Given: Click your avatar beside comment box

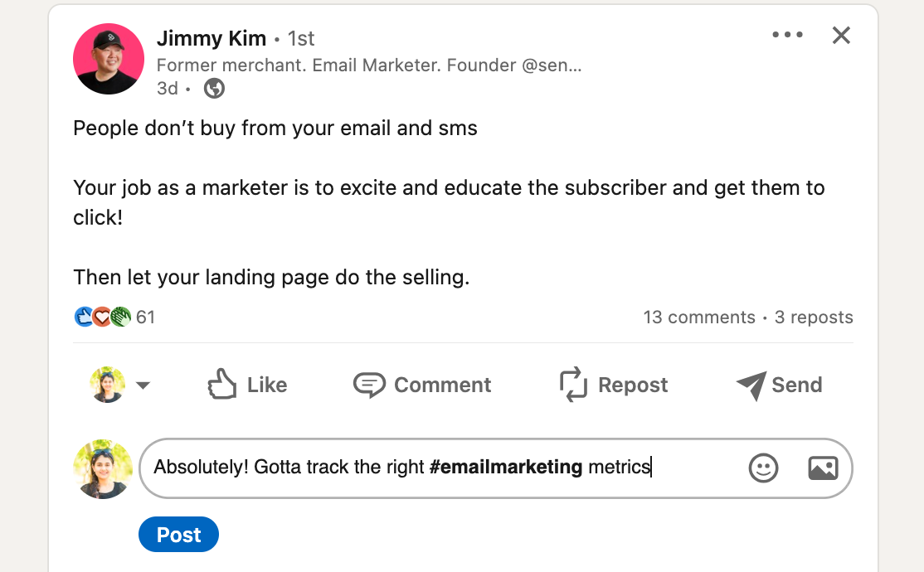Looking at the screenshot, I should coord(103,469).
